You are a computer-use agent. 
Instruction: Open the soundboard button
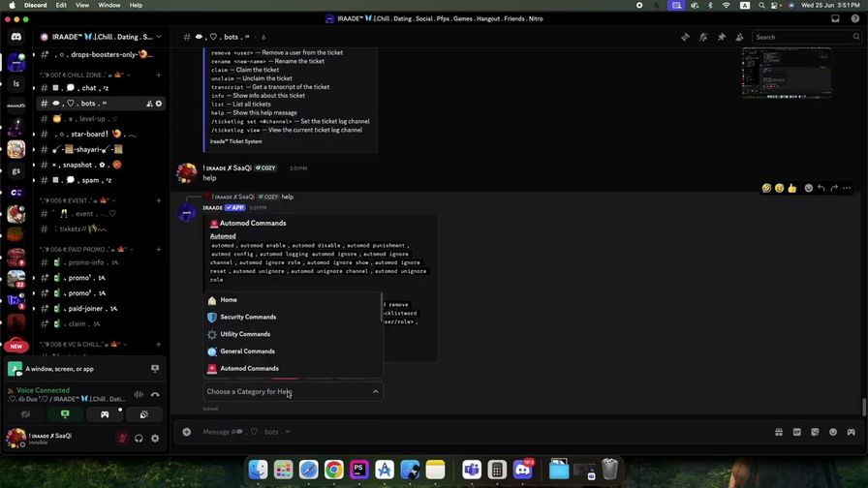144,414
